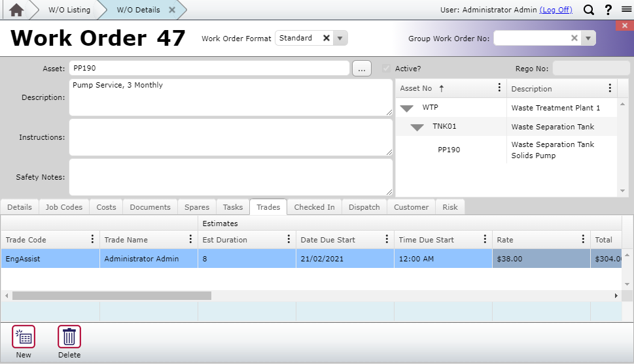The image size is (634, 364).
Task: Click the Log Off link
Action: (555, 10)
